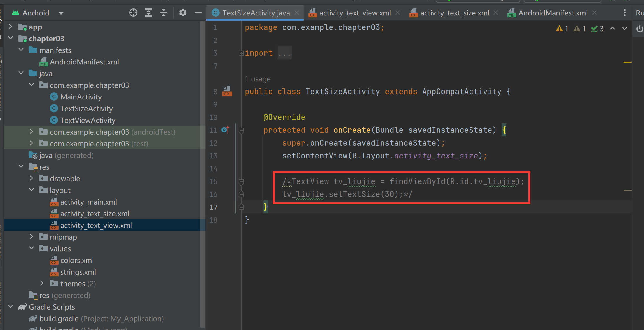Click the related XML file gutter icon on line 8
The width and height of the screenshot is (644, 330).
point(227,91)
